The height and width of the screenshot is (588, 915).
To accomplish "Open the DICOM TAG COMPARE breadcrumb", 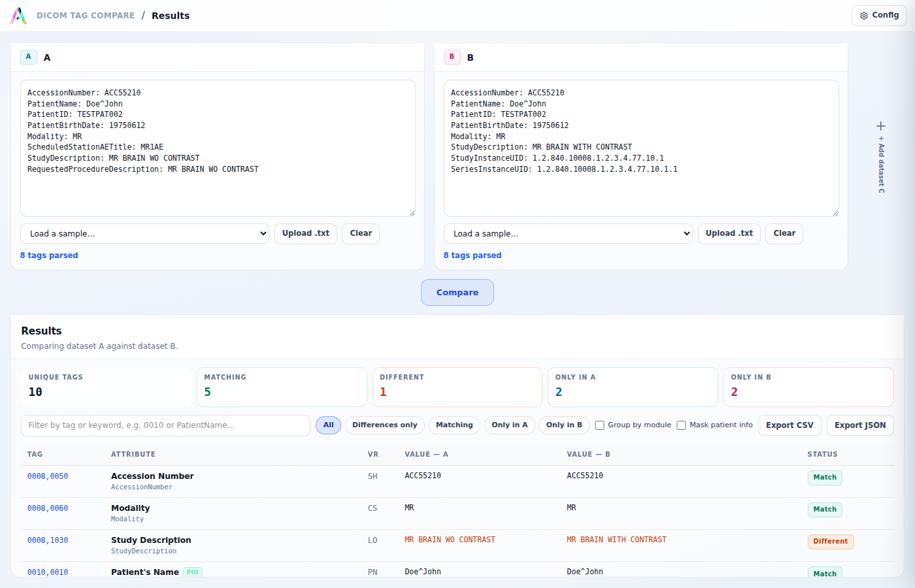I will (x=86, y=16).
